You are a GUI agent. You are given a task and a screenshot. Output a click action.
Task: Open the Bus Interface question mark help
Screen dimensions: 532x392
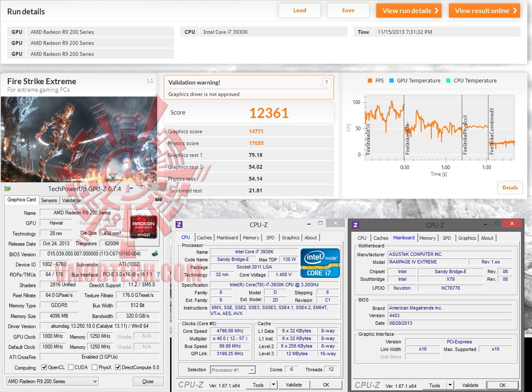coord(158,274)
